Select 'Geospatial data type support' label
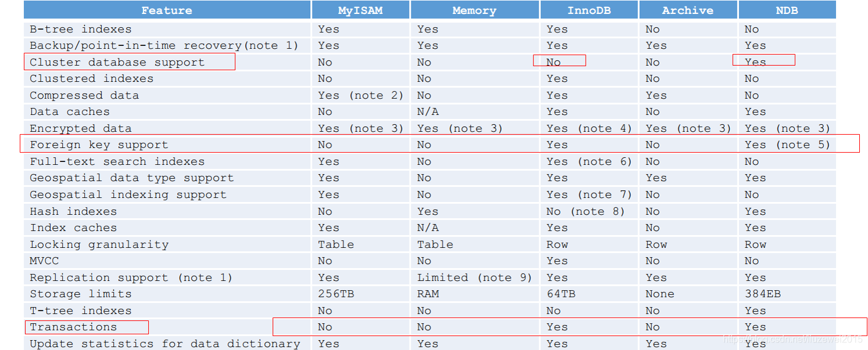 point(132,178)
